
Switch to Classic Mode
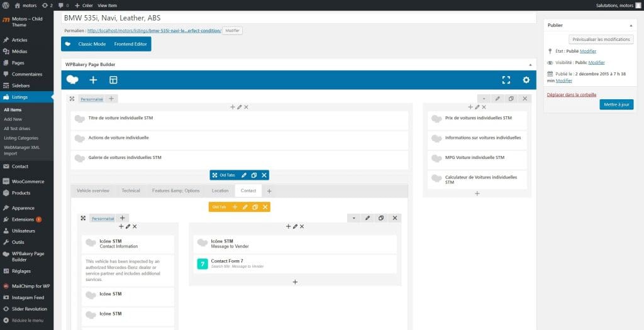point(92,44)
